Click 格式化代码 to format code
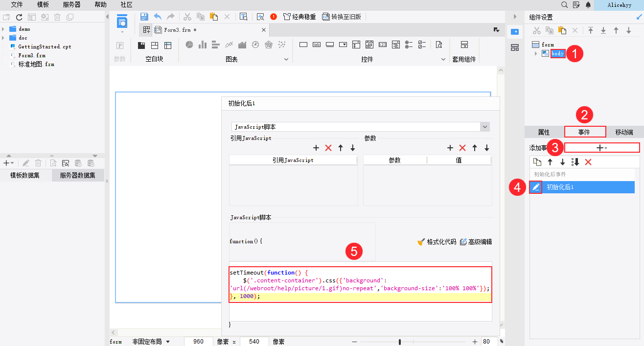 [437, 242]
